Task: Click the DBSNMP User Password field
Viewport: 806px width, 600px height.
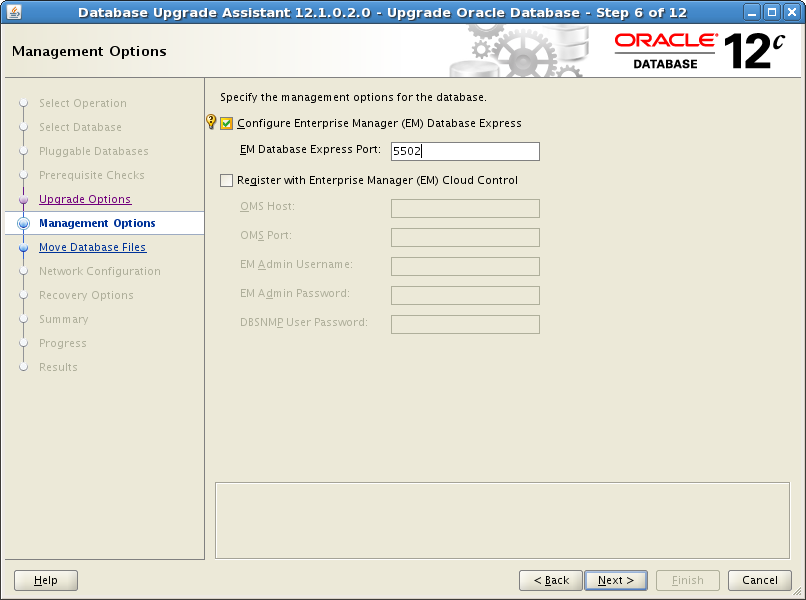Action: [x=465, y=324]
